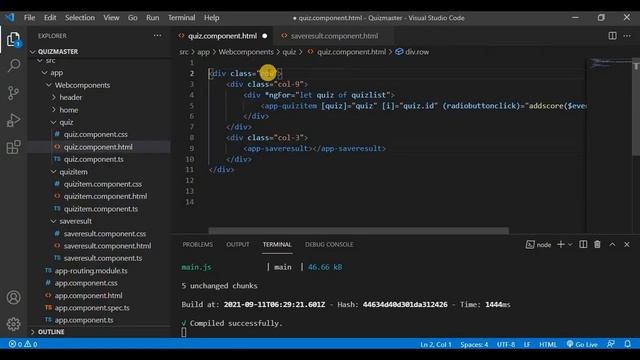This screenshot has height=360, width=640.
Task: Close the terminal panel
Action: click(627, 244)
